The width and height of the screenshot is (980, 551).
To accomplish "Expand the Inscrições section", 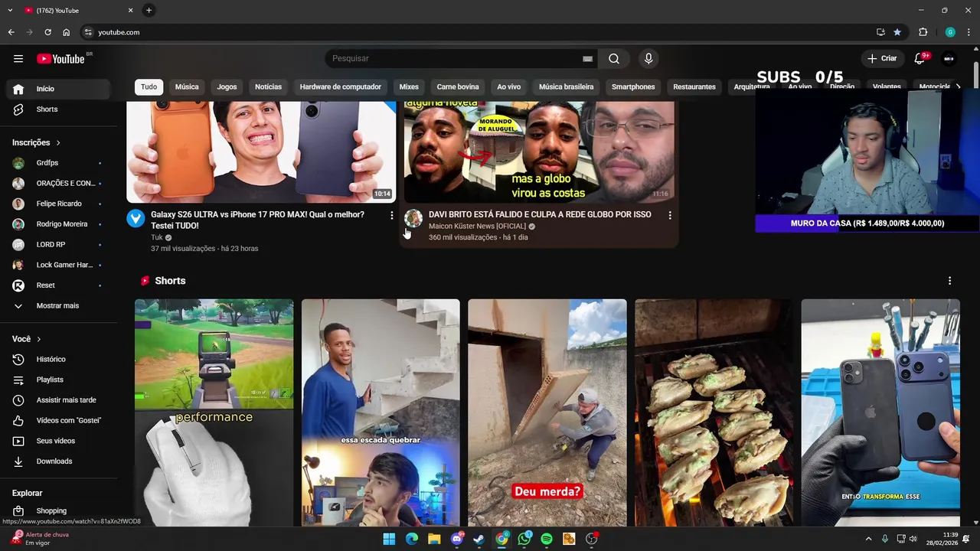I will pyautogui.click(x=36, y=142).
